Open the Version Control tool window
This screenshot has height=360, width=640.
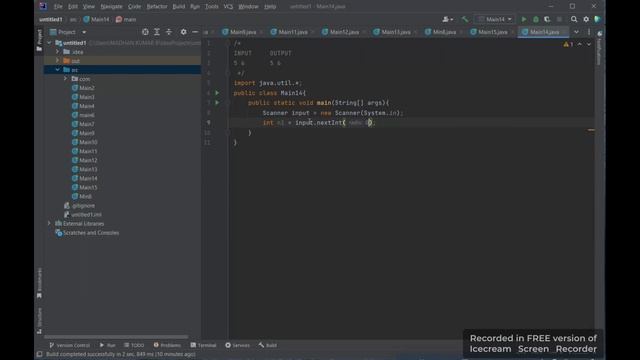[x=69, y=345]
